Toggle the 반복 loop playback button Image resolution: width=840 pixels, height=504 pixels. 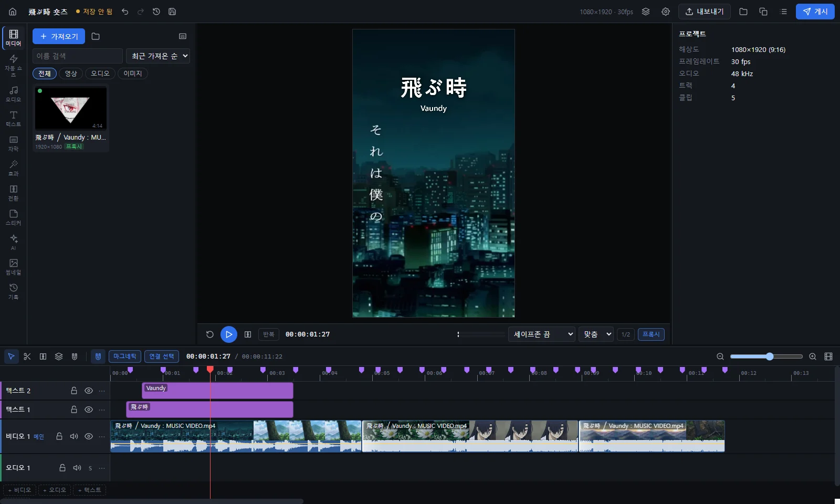(269, 334)
